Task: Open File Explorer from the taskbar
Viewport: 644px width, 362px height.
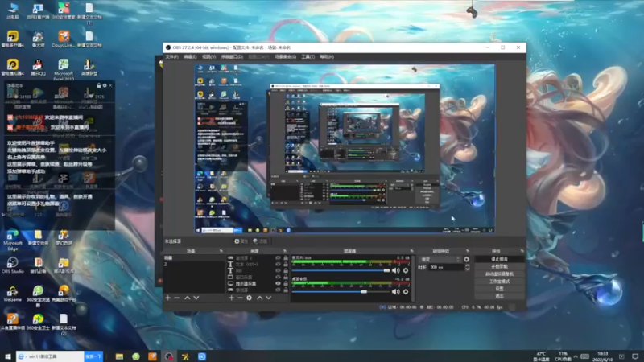Action: (119, 356)
